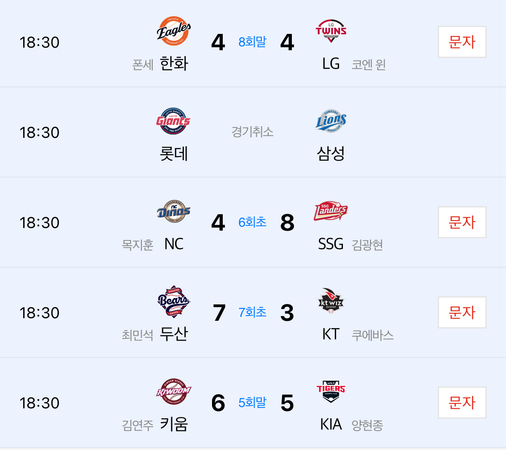The width and height of the screenshot is (506, 450).
Task: Click the 경기취소 status for 롯데 vs 삼성
Action: pyautogui.click(x=252, y=132)
